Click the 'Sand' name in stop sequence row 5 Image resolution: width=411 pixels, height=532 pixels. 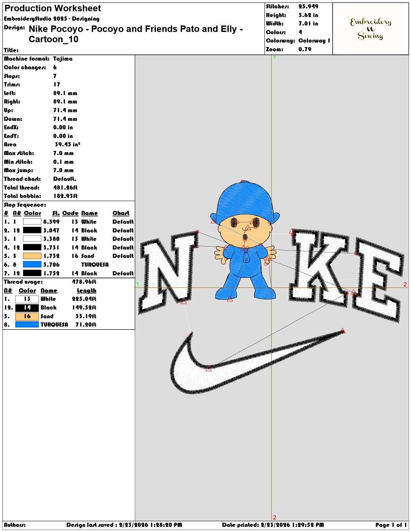[x=88, y=256]
